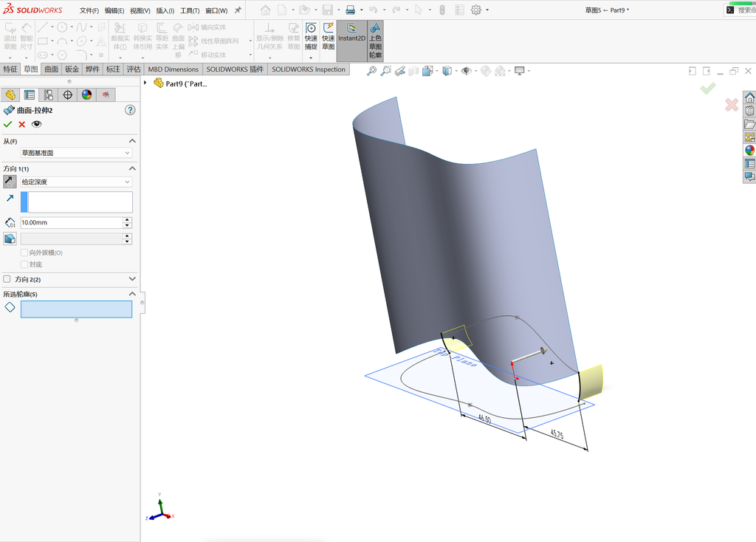Open Appearances color ball in task pane
Viewport: 756px width, 542px height.
pyautogui.click(x=750, y=151)
